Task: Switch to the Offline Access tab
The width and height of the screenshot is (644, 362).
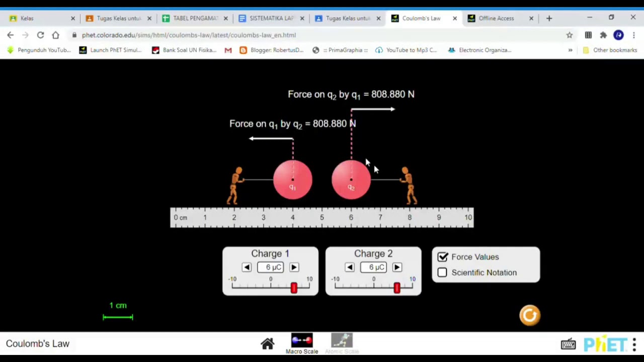Action: click(x=500, y=18)
